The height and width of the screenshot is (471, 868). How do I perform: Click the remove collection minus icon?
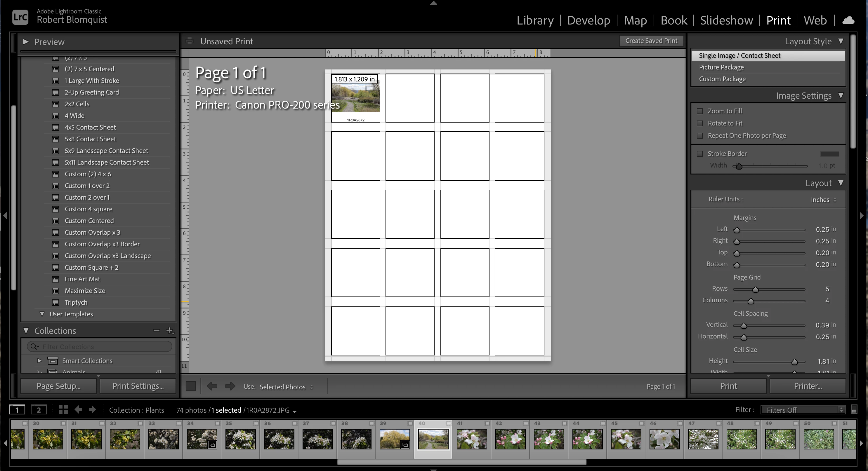pyautogui.click(x=156, y=331)
